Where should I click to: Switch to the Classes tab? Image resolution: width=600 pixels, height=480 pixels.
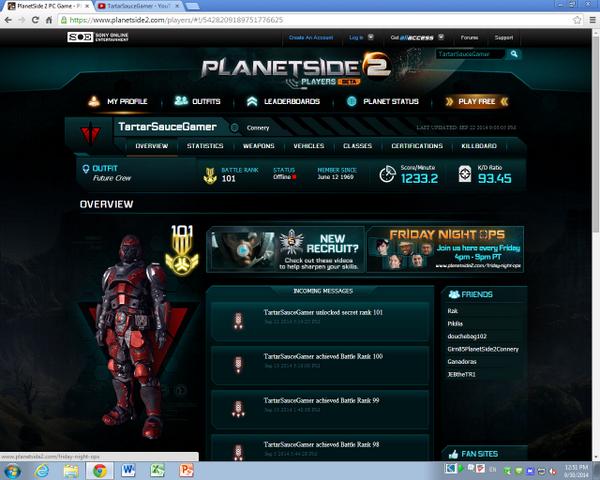pos(357,146)
